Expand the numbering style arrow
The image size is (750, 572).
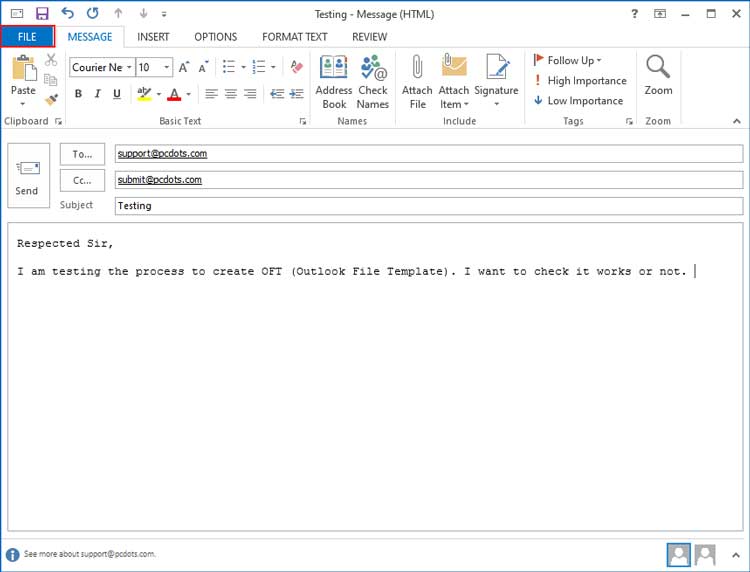click(x=273, y=67)
